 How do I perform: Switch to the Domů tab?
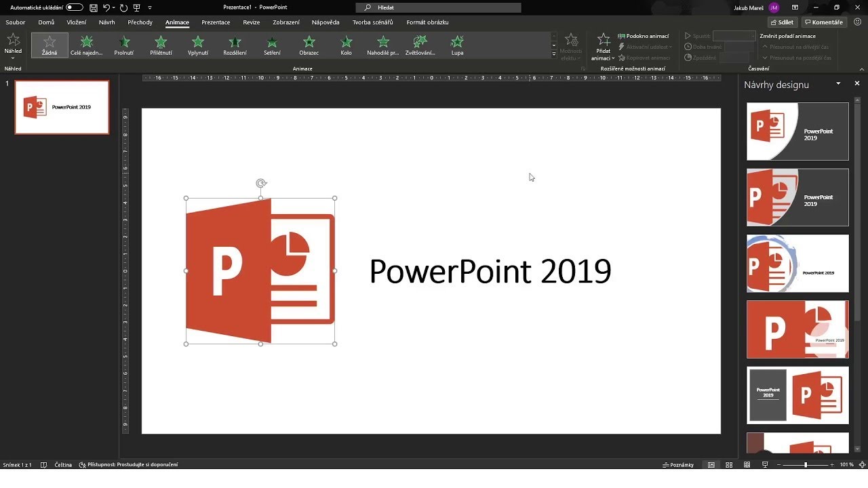point(46,22)
